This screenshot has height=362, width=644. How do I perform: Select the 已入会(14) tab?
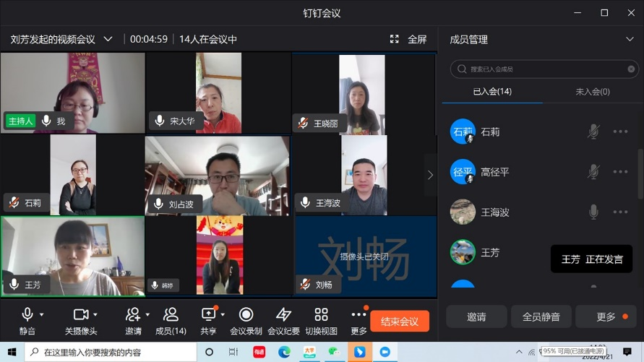coord(492,92)
